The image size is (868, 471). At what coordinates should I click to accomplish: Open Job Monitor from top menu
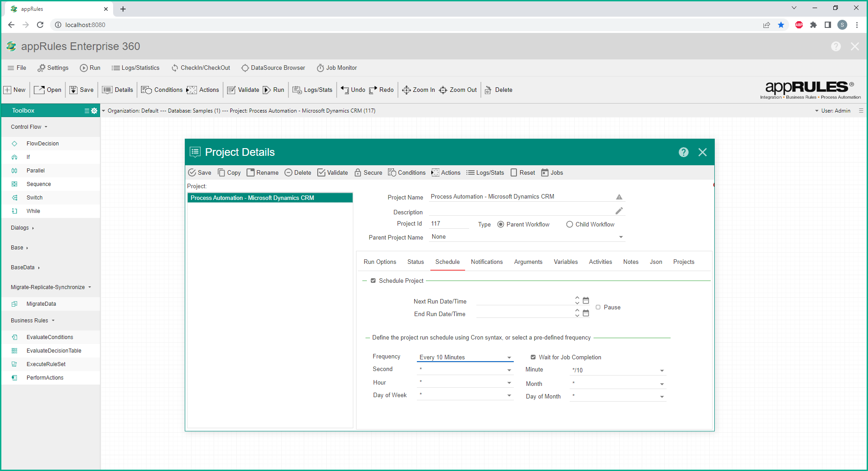[337, 68]
